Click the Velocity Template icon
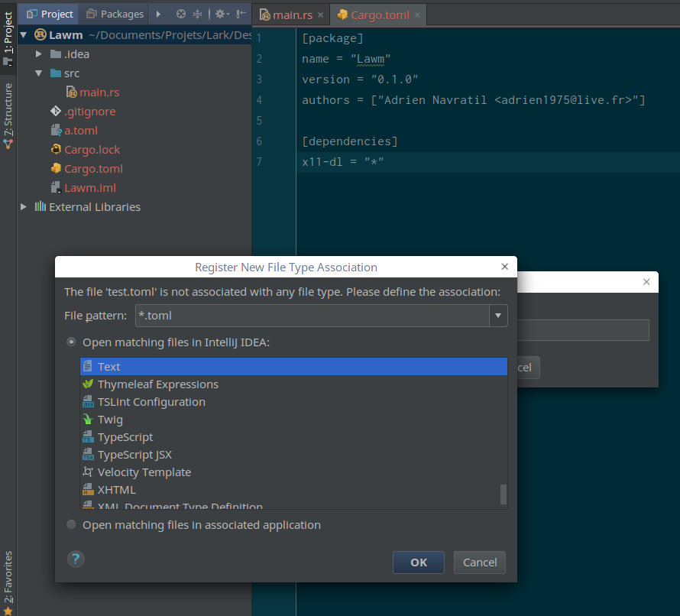This screenshot has height=616, width=680. point(88,472)
